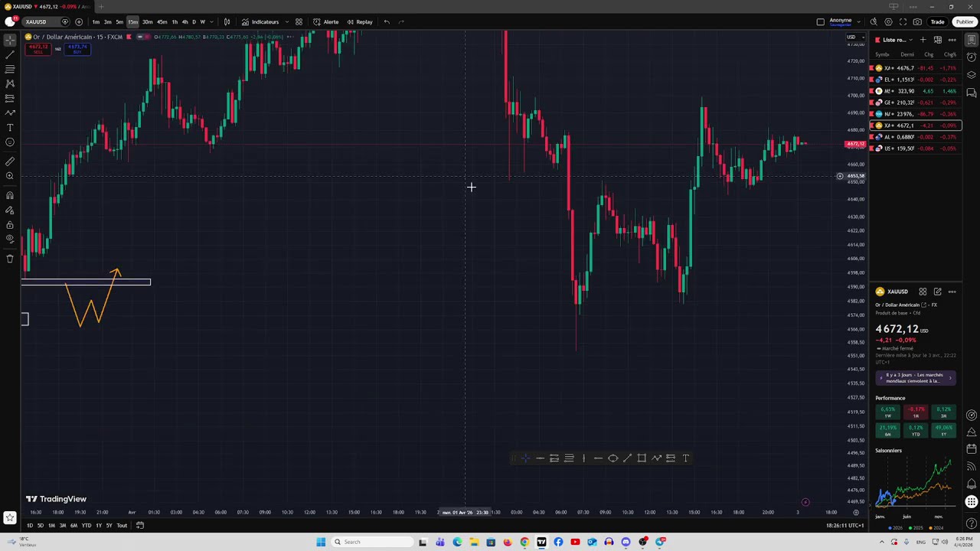
Task: Toggle hide all drawings eye
Action: point(10,239)
